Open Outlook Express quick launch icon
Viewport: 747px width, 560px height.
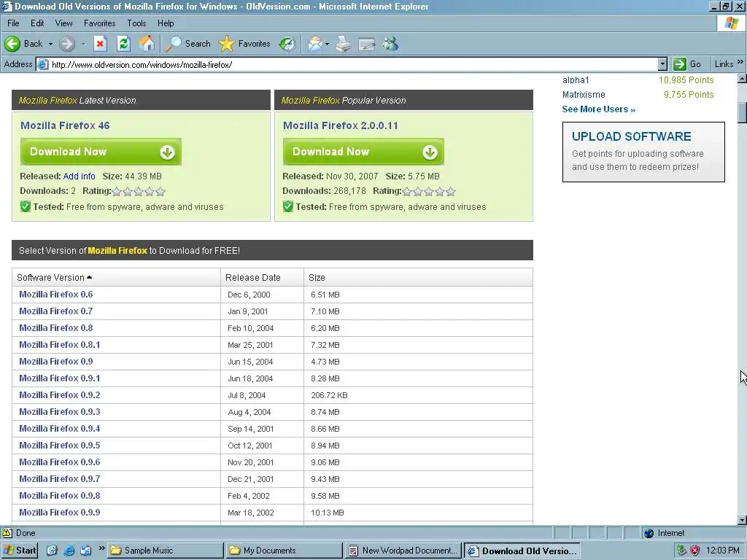point(86,551)
